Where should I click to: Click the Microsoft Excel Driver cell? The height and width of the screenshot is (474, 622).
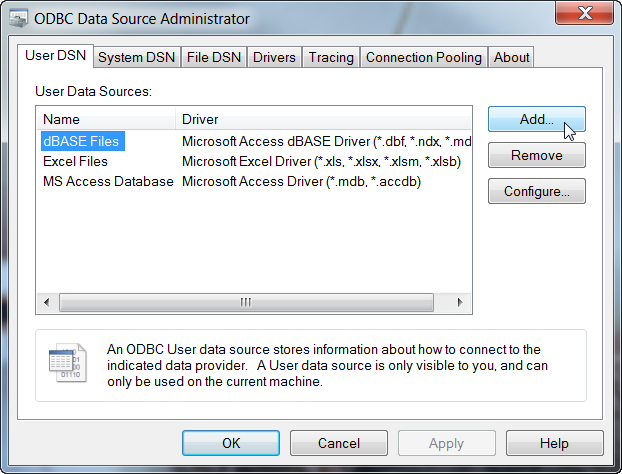point(321,161)
